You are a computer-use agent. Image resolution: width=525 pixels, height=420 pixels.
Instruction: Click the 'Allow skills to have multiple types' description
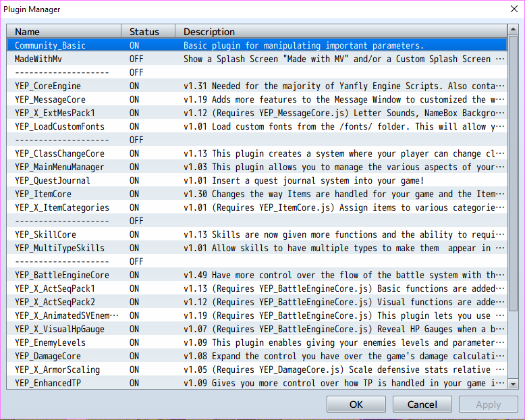click(x=344, y=248)
